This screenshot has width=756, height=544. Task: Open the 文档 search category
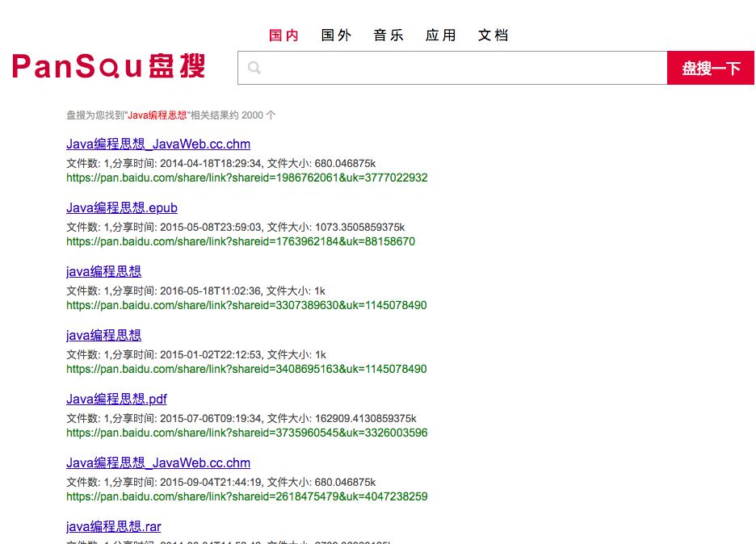pos(493,35)
